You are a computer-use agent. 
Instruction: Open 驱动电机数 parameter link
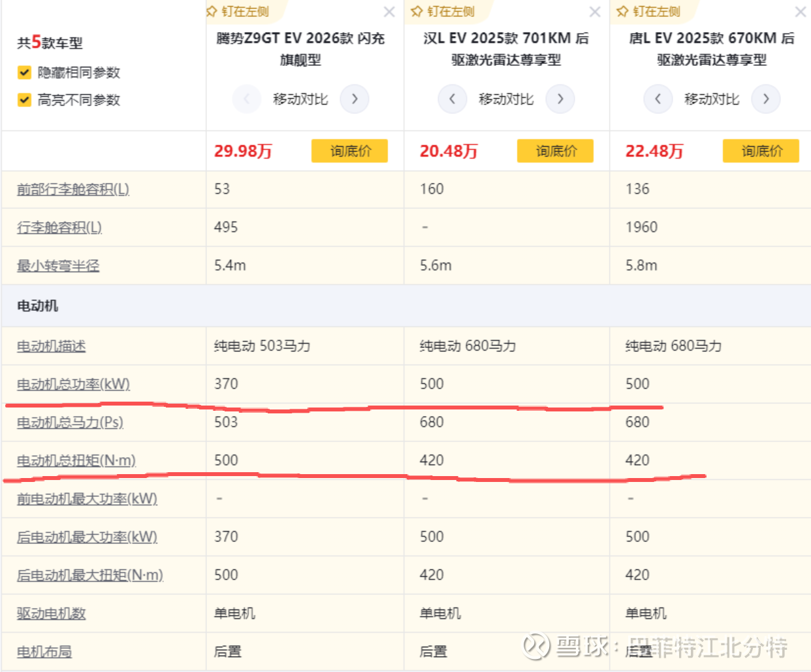[51, 613]
